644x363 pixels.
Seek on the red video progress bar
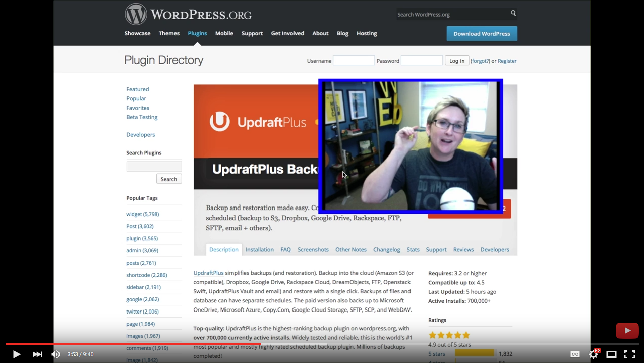[322, 344]
